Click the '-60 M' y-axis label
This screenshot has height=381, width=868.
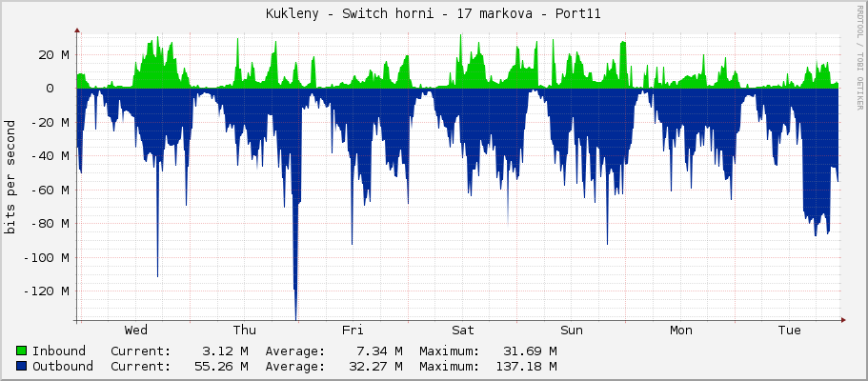click(x=50, y=190)
